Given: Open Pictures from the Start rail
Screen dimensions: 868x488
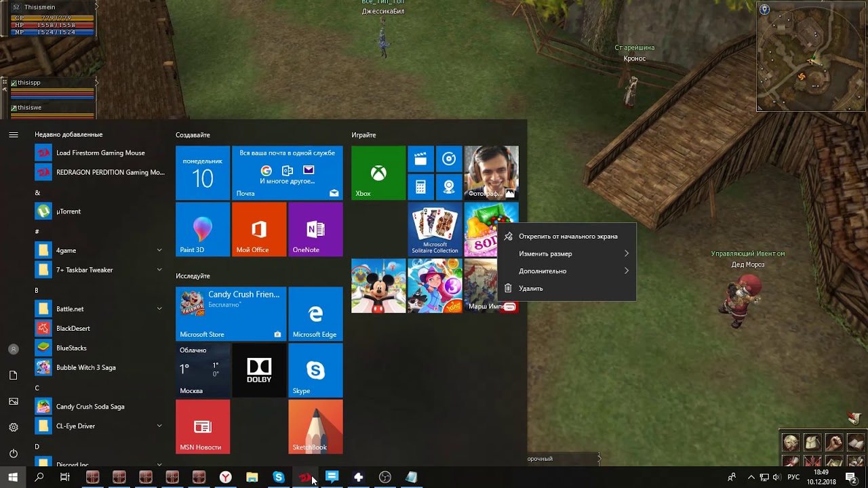Looking at the screenshot, I should click(13, 401).
